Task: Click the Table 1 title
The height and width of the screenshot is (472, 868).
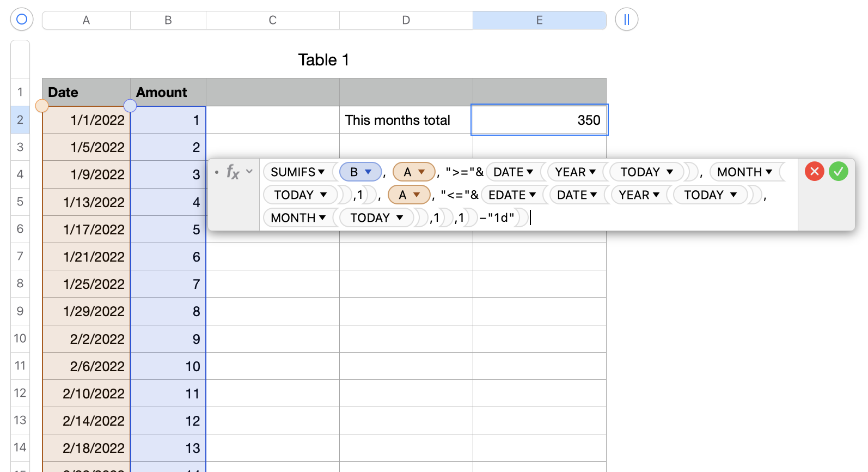Action: (x=323, y=60)
